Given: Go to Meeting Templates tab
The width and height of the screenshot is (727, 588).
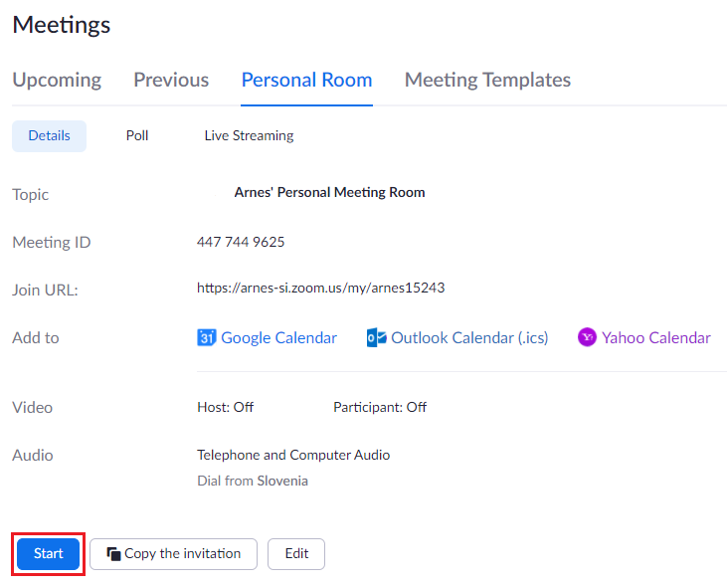Looking at the screenshot, I should tap(487, 80).
